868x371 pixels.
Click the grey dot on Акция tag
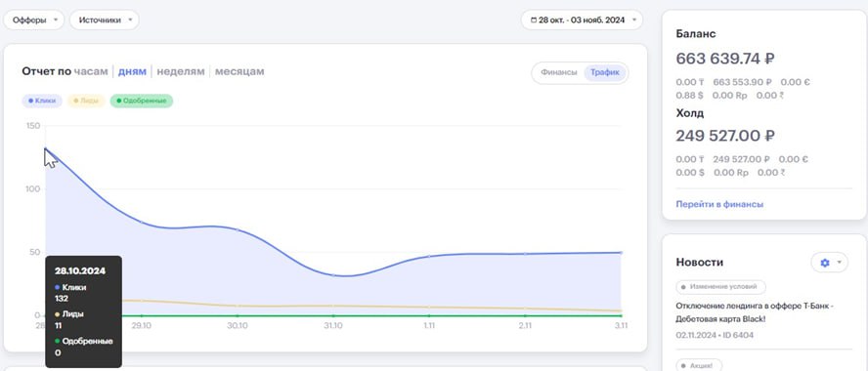click(683, 365)
